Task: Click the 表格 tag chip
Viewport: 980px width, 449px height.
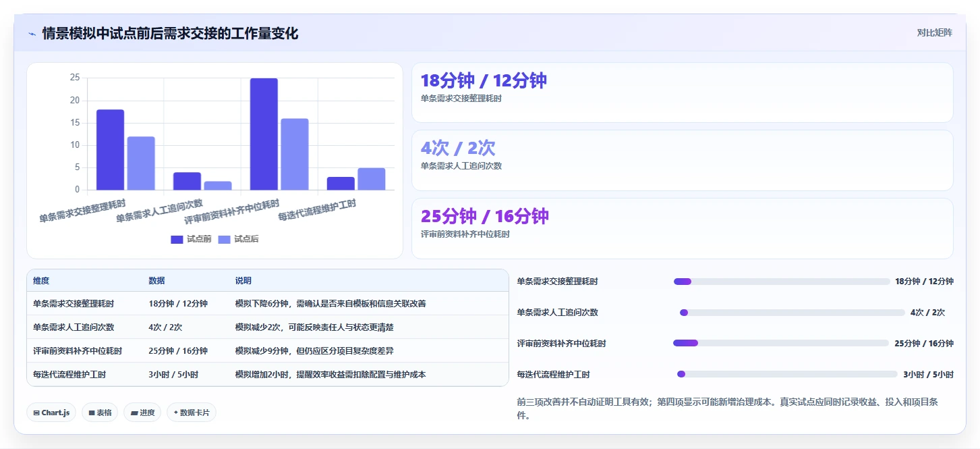Action: click(100, 413)
